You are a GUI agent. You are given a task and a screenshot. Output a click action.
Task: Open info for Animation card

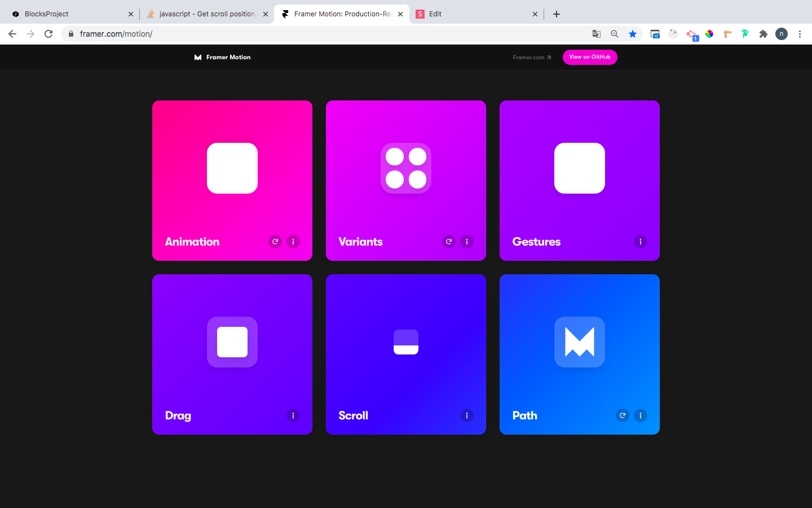[x=293, y=242]
